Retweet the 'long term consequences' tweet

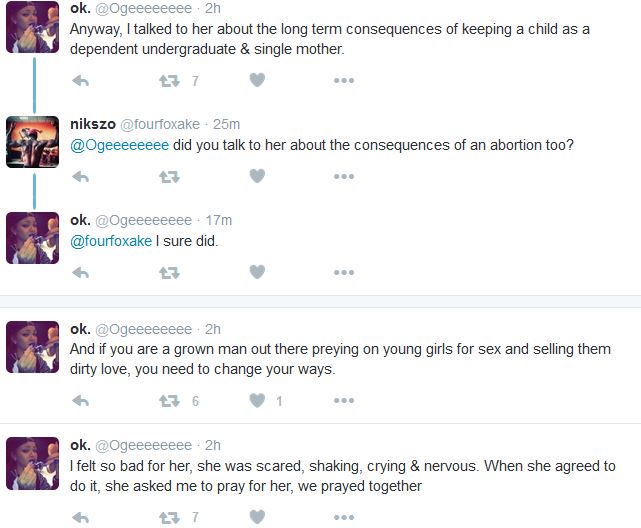[x=169, y=81]
